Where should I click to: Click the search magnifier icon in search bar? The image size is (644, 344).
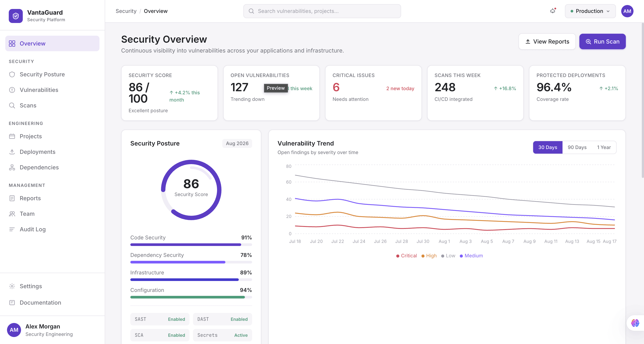[251, 11]
